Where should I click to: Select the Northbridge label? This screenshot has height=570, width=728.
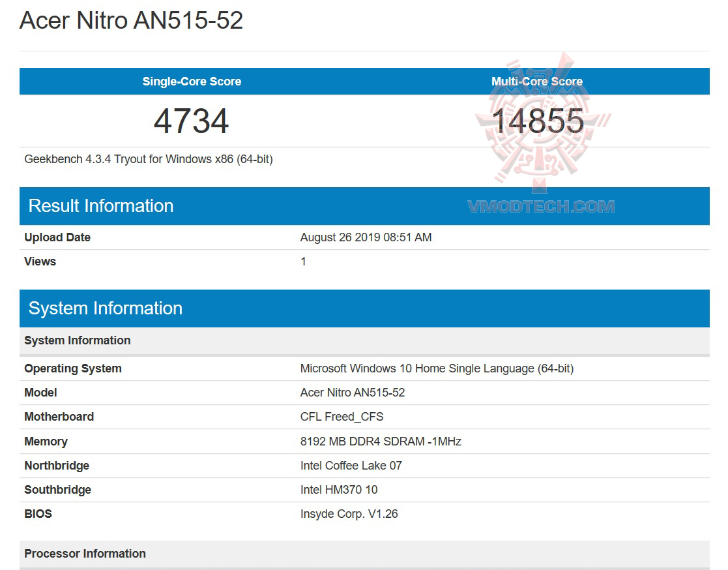coord(57,466)
